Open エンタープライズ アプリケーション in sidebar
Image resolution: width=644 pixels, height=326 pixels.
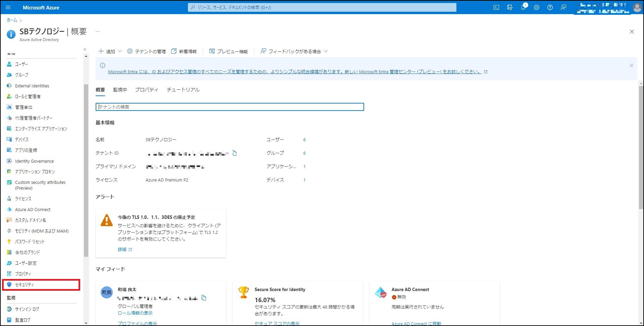tap(41, 129)
